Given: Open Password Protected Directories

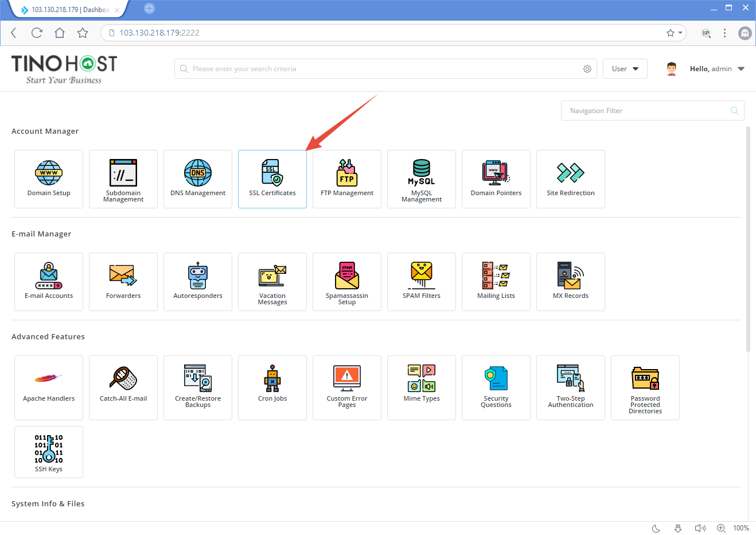Looking at the screenshot, I should click(x=645, y=387).
